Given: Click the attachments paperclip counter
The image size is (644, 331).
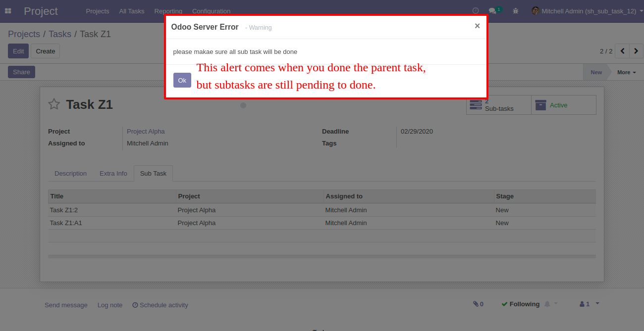Looking at the screenshot, I should (x=478, y=304).
